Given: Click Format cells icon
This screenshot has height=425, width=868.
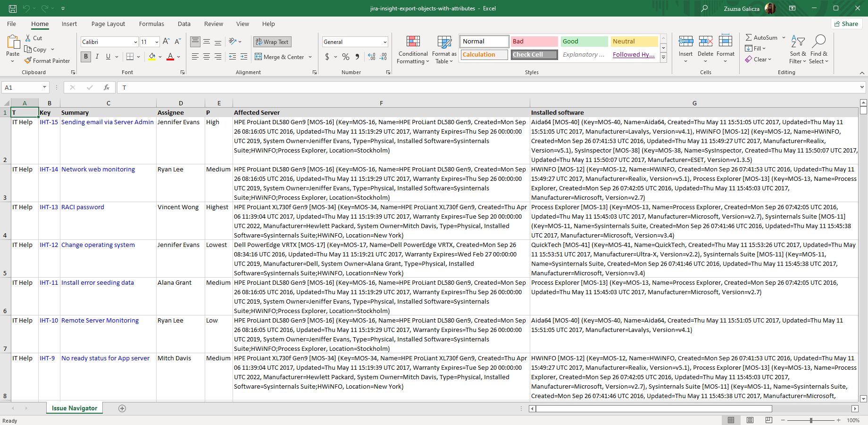Looking at the screenshot, I should [726, 41].
